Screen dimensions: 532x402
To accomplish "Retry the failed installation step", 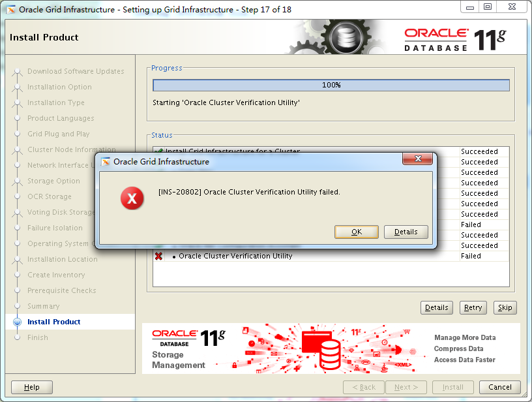I will tap(473, 307).
